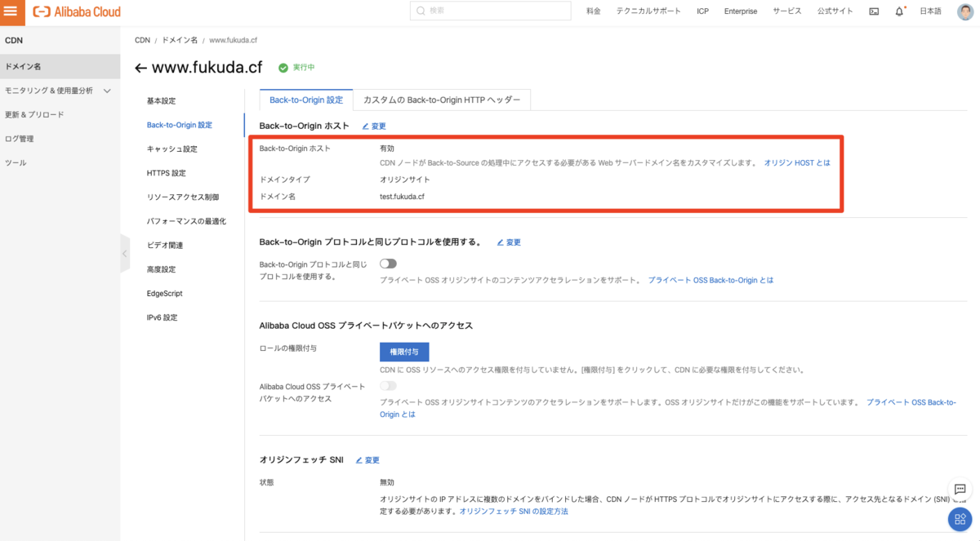This screenshot has width=980, height=541.
Task: Open the blue apps grid button
Action: click(x=960, y=519)
